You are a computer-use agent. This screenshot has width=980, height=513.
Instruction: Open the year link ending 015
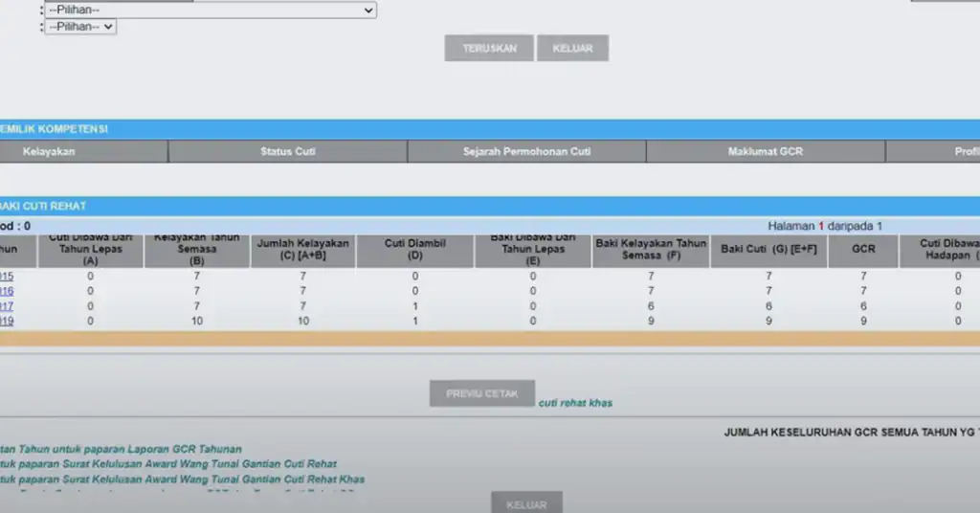click(x=7, y=277)
